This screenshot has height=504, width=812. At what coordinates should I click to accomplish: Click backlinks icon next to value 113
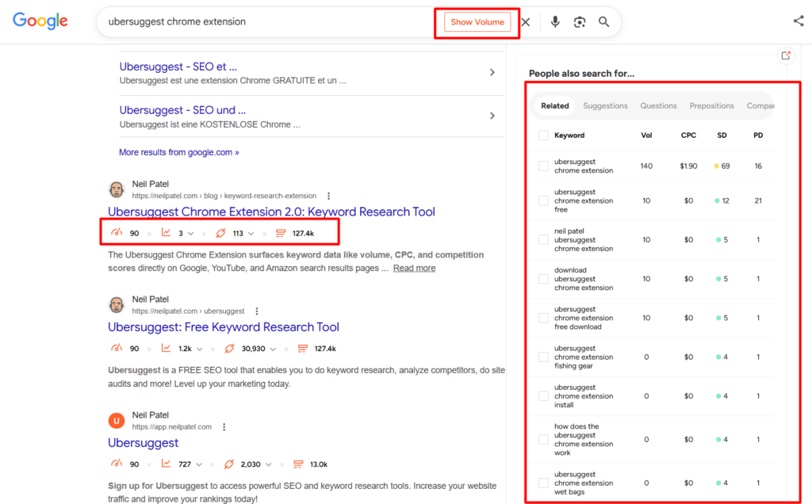coord(220,233)
